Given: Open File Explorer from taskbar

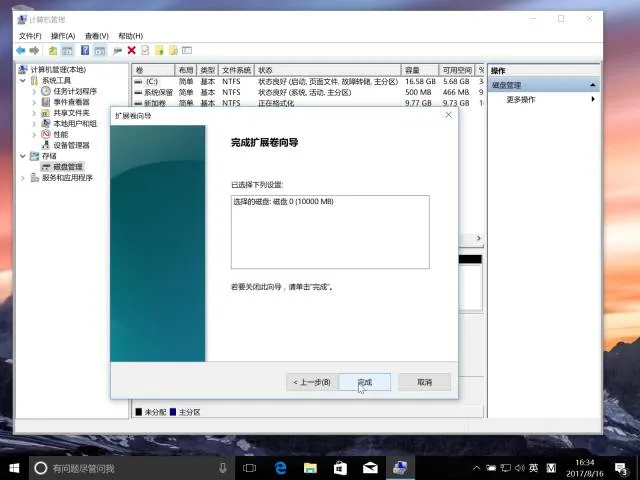Looking at the screenshot, I should (310, 468).
